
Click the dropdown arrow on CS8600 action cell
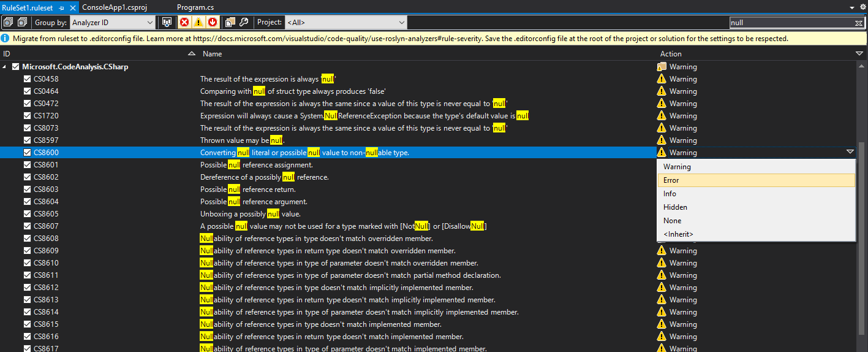(850, 152)
